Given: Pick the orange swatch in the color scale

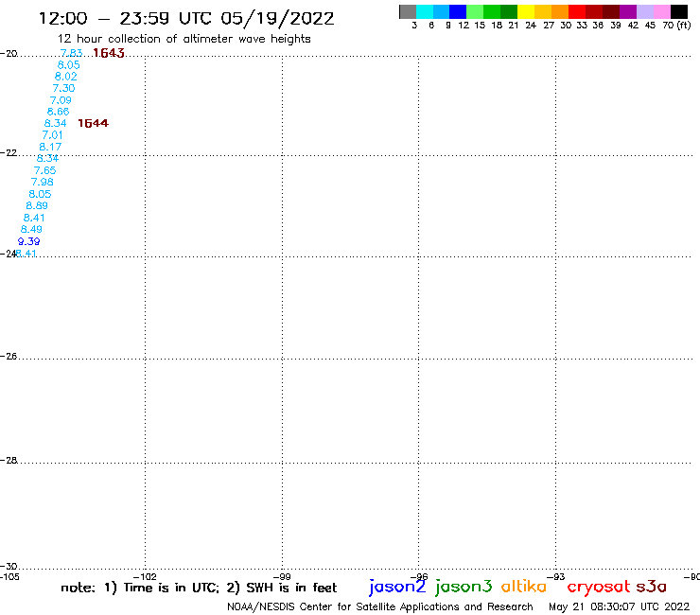Looking at the screenshot, I should [559, 12].
